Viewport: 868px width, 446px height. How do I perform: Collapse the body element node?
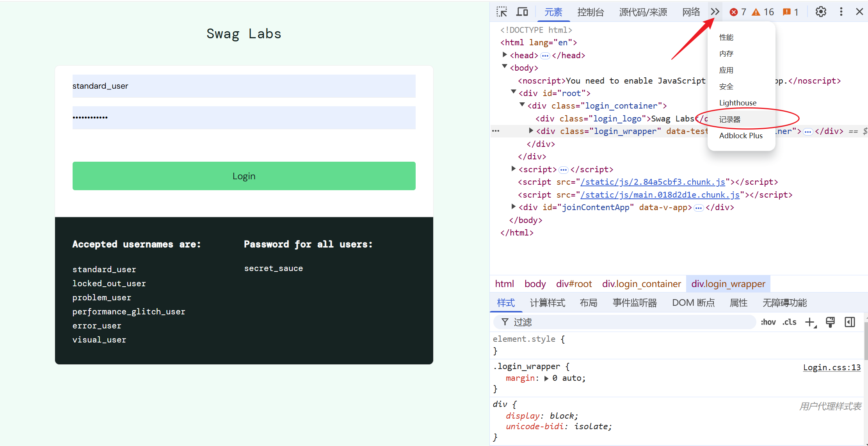pyautogui.click(x=505, y=67)
